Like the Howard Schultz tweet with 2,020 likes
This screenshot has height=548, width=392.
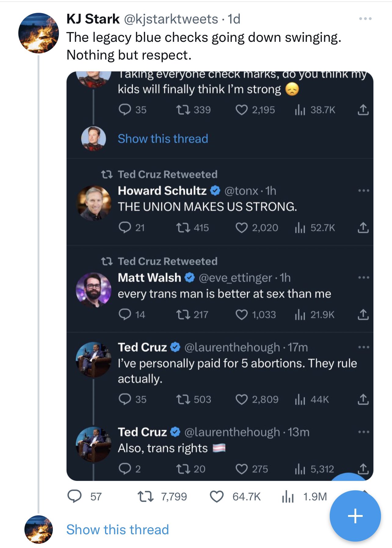click(x=241, y=227)
